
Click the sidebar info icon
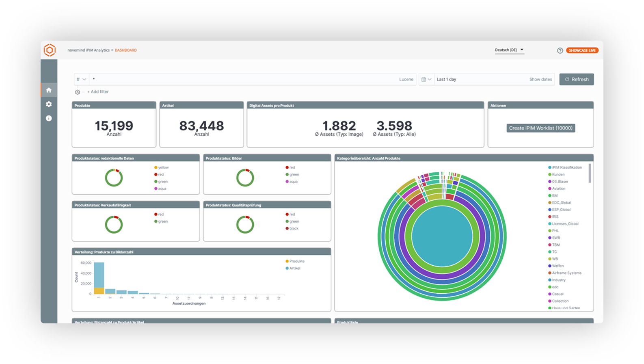[49, 118]
